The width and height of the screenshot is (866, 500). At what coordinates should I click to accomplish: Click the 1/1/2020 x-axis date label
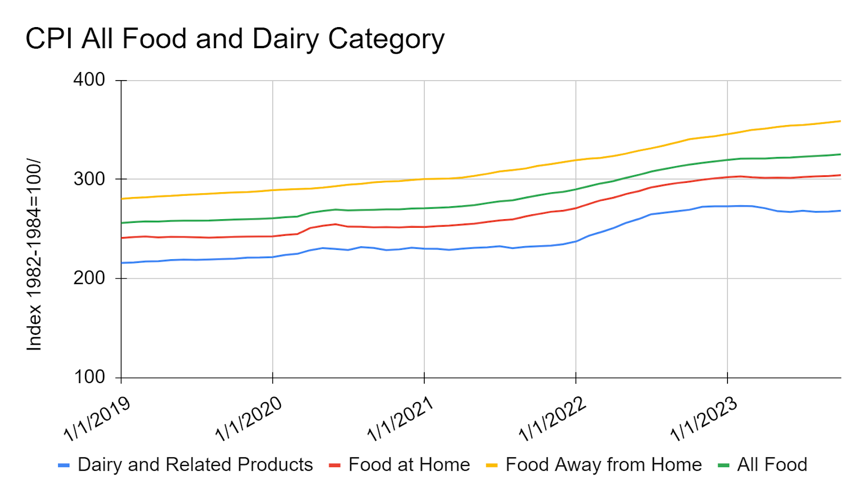249,418
